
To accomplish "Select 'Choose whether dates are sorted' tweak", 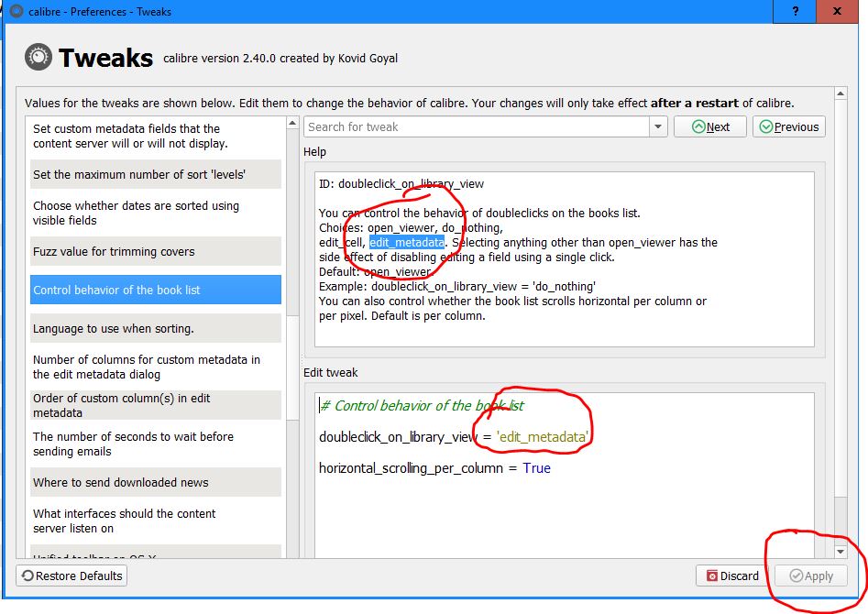I will [x=156, y=214].
